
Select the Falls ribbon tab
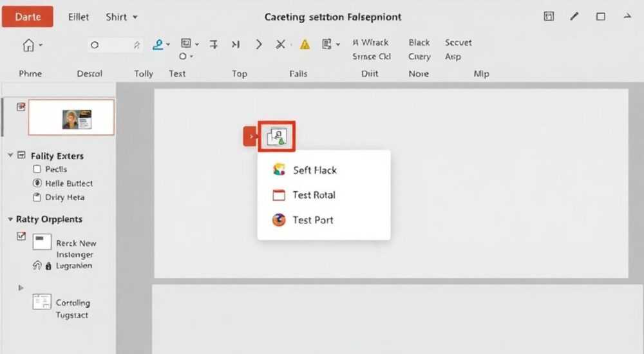click(x=298, y=73)
